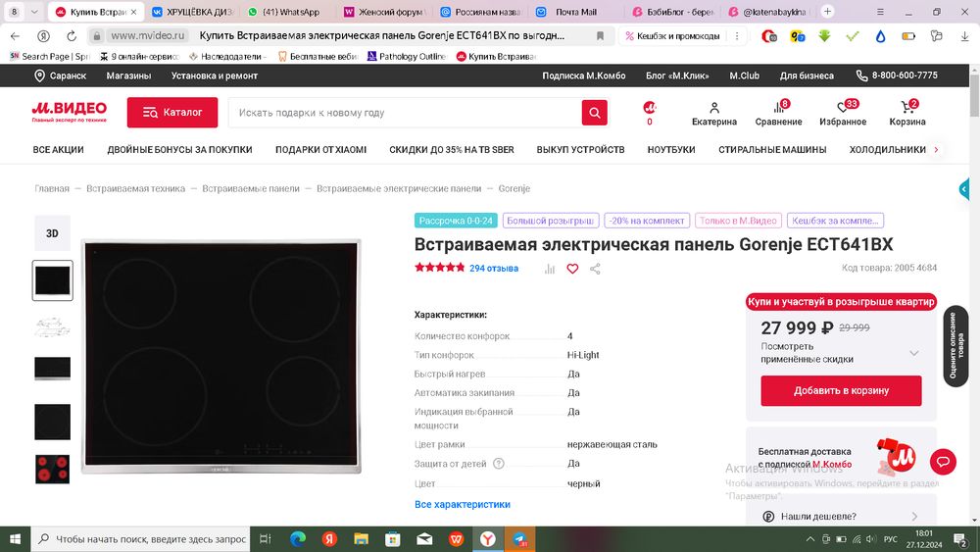
Task: Add product to comparison bar-chart icon
Action: 550,269
